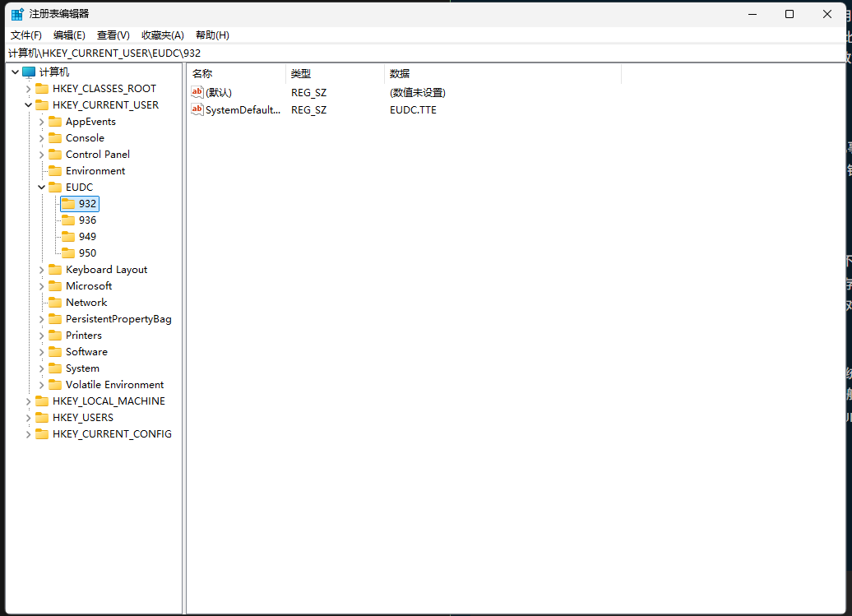Click the Control Panel folder icon
852x616 pixels.
(55, 155)
